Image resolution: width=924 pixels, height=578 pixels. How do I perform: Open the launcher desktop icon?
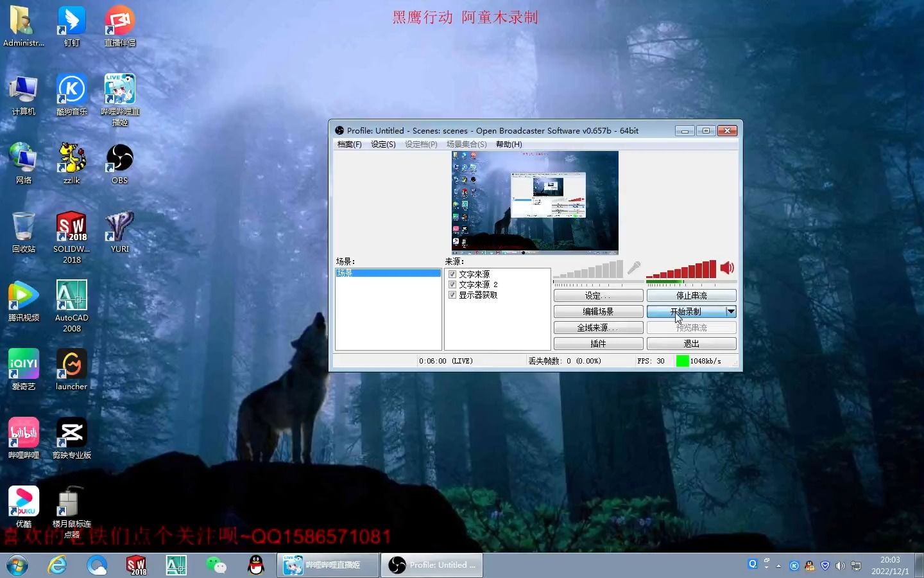(71, 370)
